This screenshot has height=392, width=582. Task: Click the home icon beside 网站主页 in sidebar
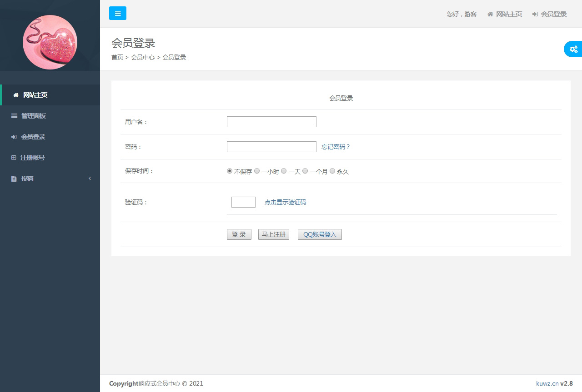pos(16,95)
